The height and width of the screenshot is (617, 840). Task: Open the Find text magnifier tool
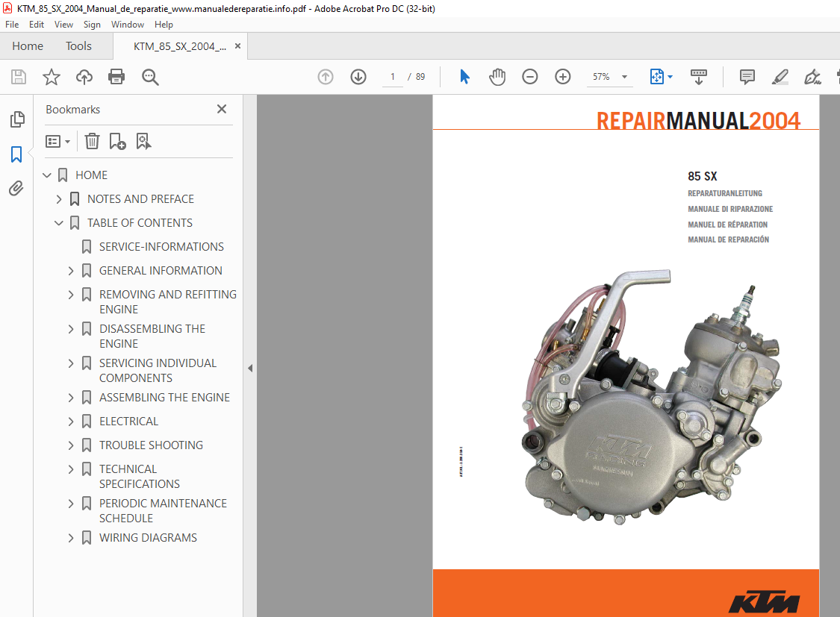pos(150,77)
